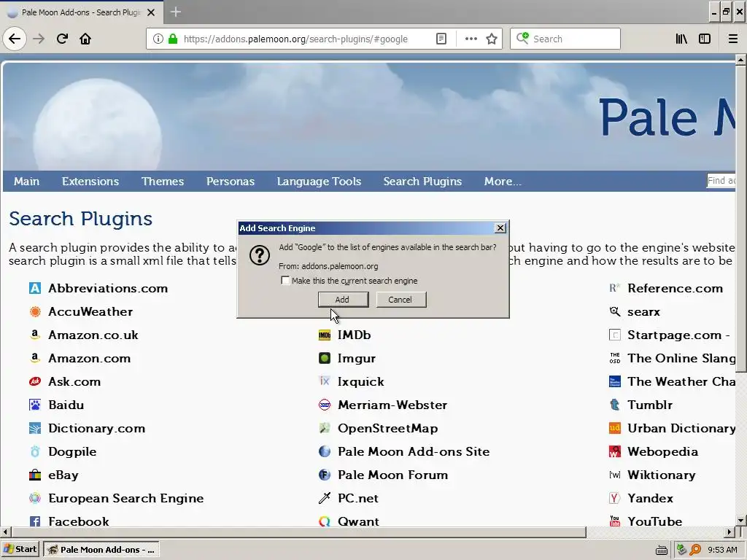Open page actions three-dot menu
This screenshot has width=747, height=560.
point(471,39)
